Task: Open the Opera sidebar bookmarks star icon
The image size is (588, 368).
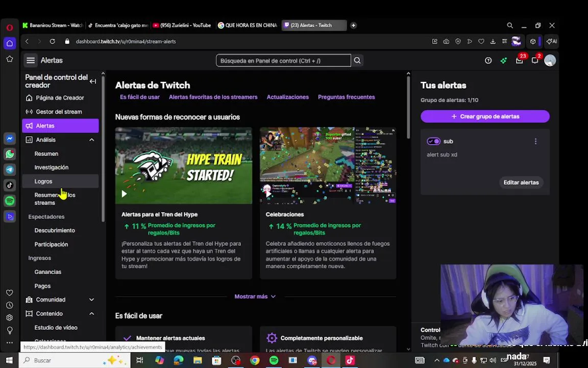Action: (10, 59)
